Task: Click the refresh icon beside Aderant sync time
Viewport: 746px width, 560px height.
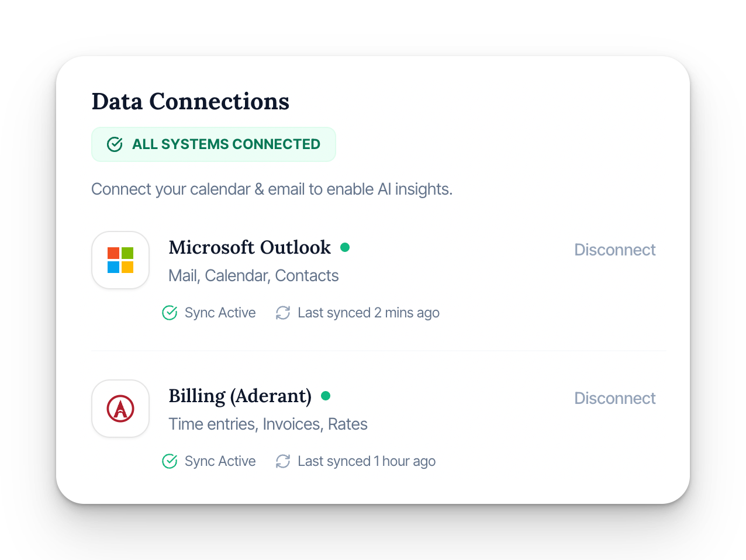Action: (x=282, y=461)
